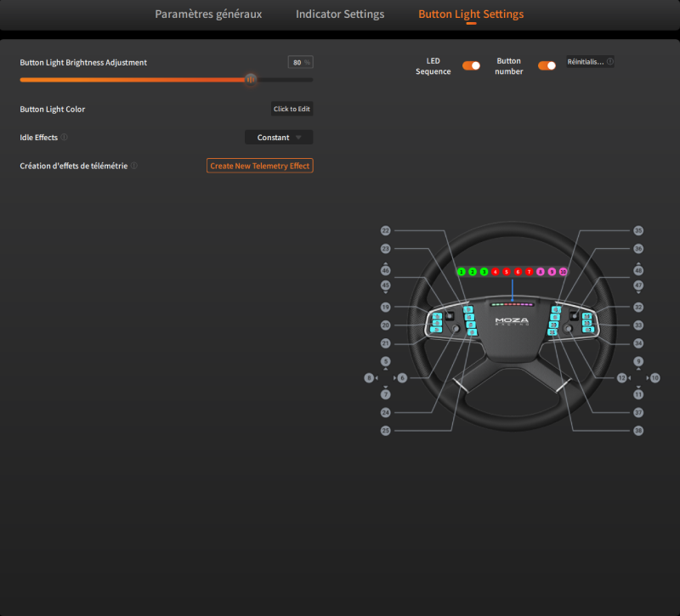680x616 pixels.
Task: Select pink LED number 10 in the LED row
Action: (563, 272)
